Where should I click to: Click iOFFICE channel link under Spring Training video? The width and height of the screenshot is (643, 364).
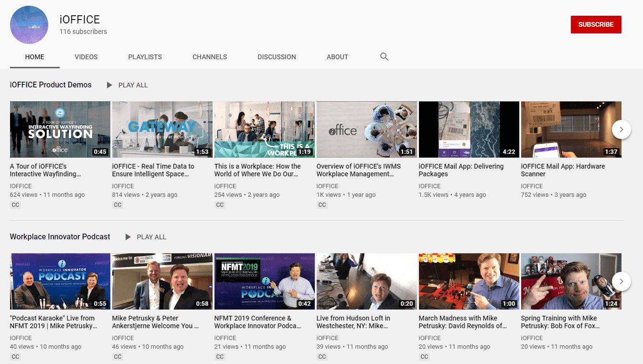532,338
